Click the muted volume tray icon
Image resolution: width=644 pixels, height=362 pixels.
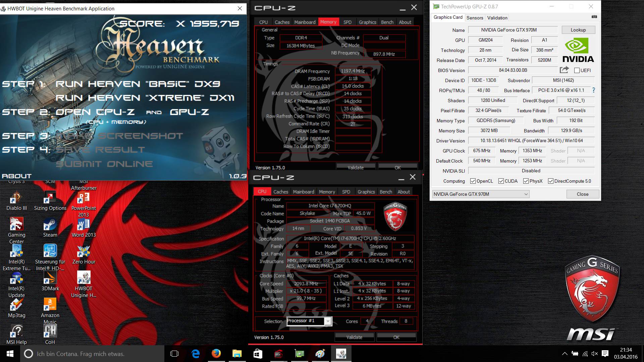coord(595,354)
